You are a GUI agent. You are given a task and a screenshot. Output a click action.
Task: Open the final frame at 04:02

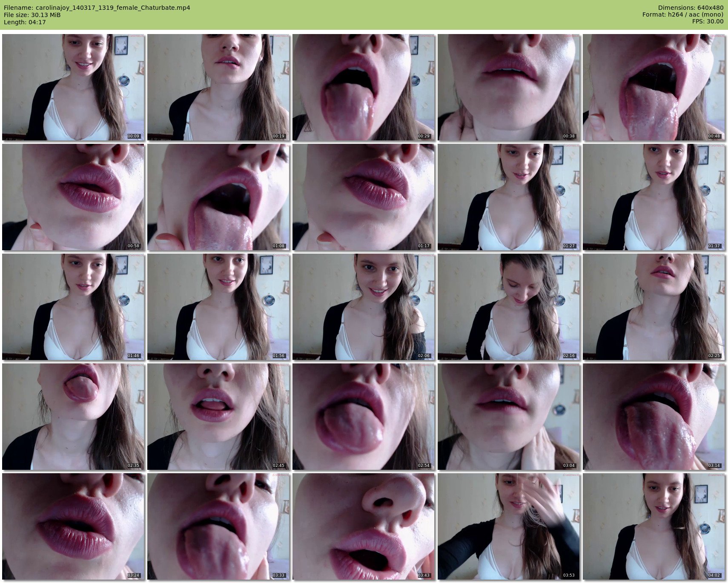tap(654, 526)
